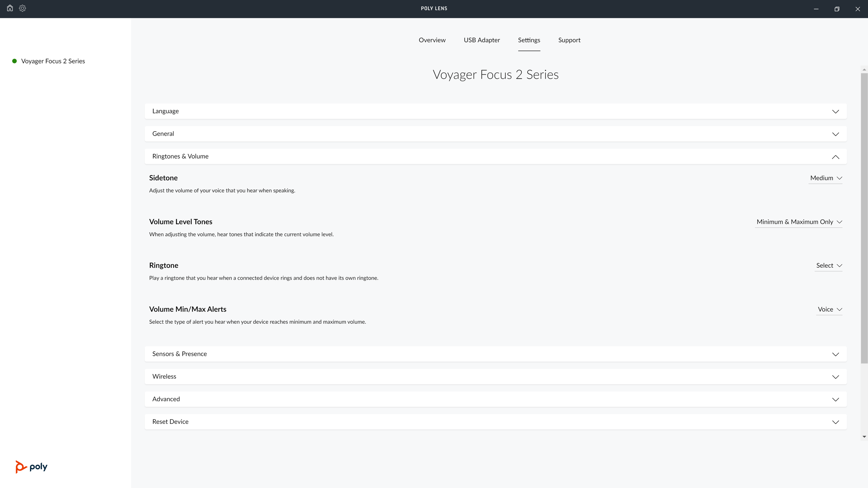Image resolution: width=868 pixels, height=488 pixels.
Task: Switch to the Overview tab
Action: (x=432, y=40)
